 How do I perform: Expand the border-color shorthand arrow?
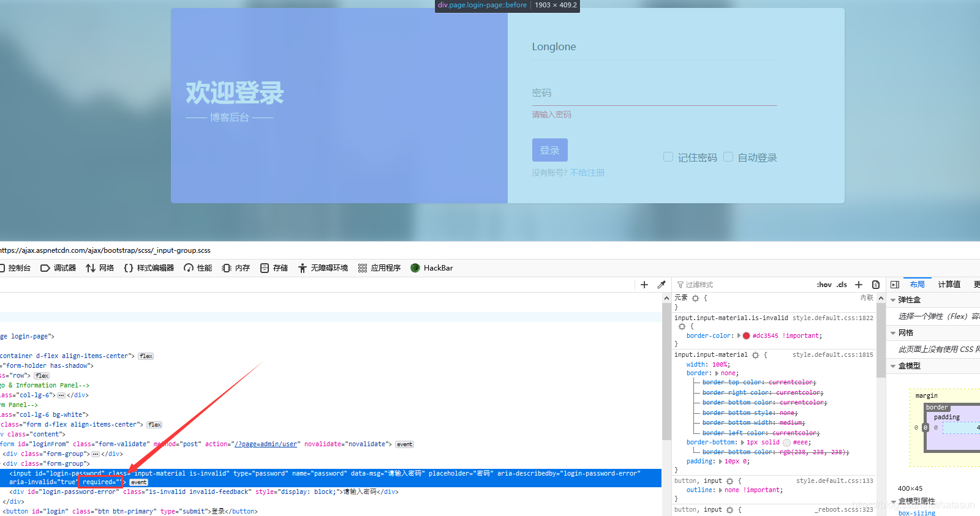point(739,335)
